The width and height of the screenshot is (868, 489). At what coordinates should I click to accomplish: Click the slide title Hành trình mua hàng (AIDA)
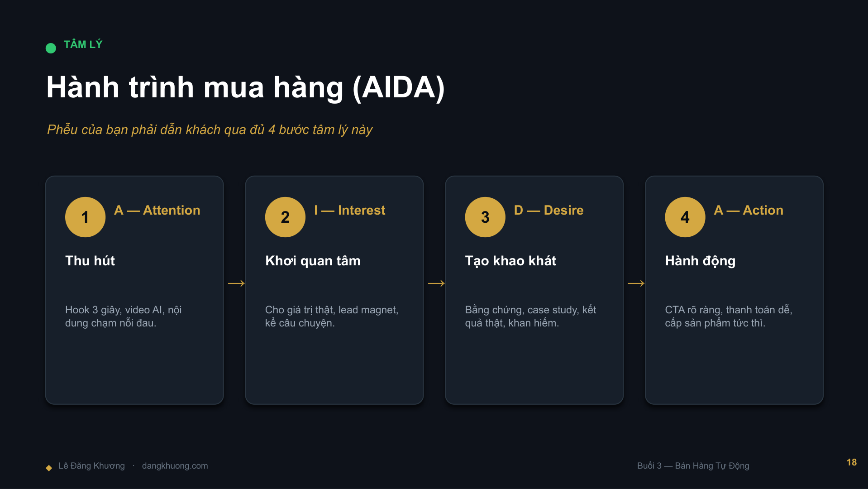(246, 87)
